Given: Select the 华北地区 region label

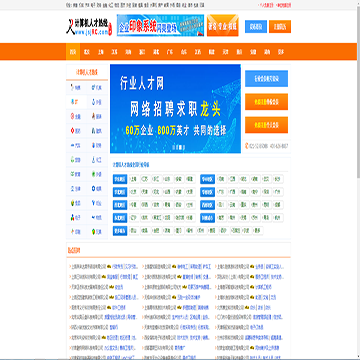Looking at the screenshot, I should tap(120, 192).
